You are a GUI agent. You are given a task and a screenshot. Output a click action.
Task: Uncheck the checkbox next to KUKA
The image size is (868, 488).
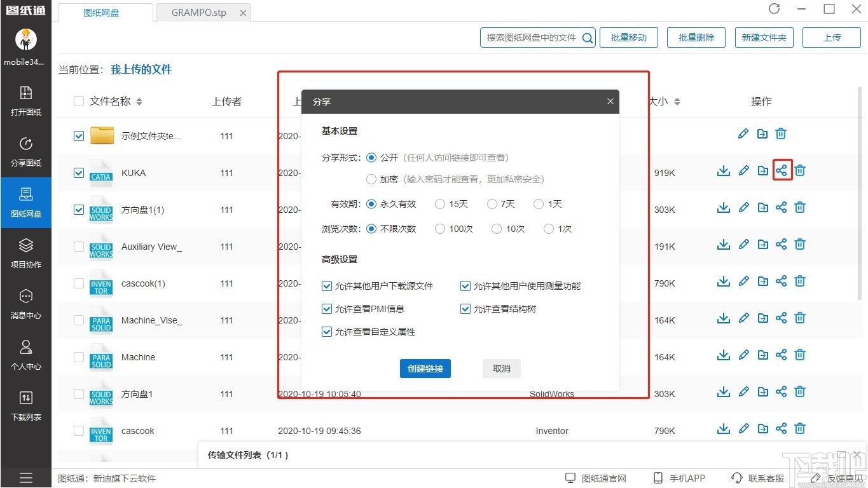coord(78,172)
